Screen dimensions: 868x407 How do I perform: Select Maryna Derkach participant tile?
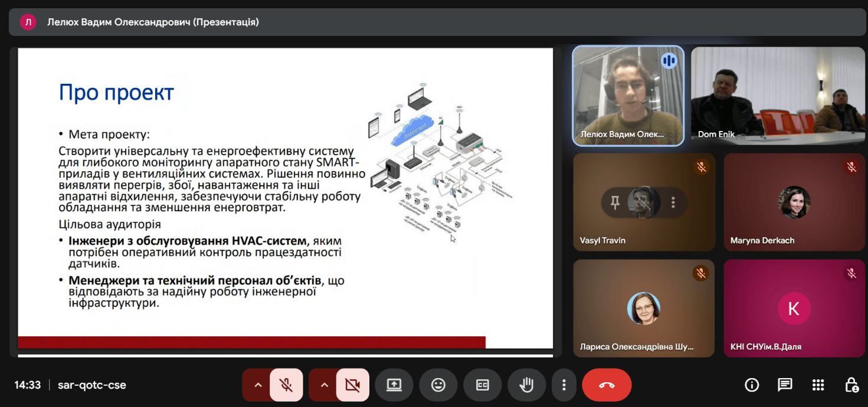794,202
